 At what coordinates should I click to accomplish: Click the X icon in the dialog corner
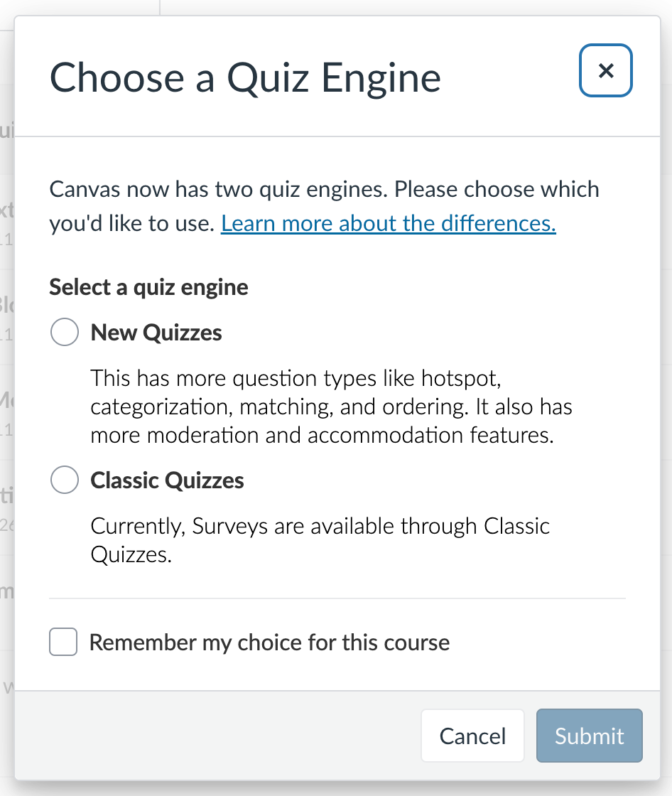pos(605,70)
